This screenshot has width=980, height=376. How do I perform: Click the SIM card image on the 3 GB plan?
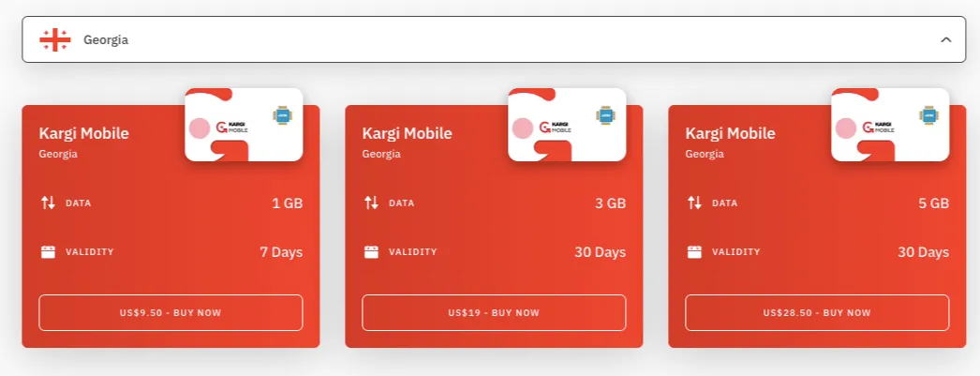pos(567,125)
